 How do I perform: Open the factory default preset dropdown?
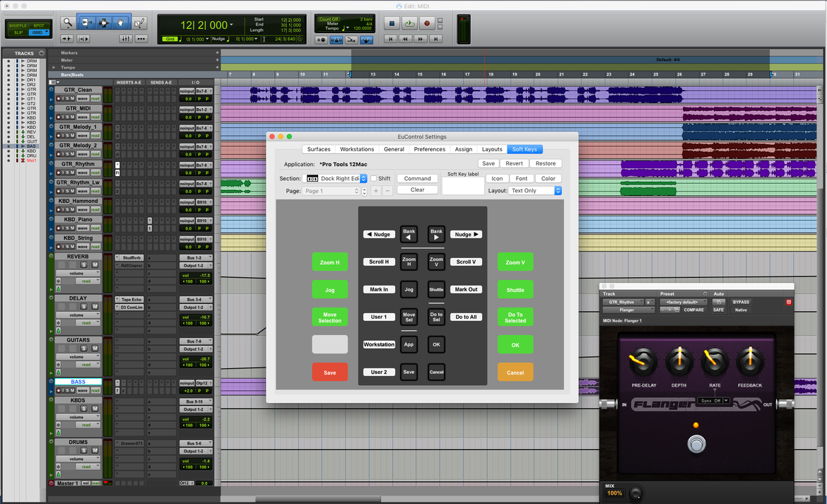684,302
